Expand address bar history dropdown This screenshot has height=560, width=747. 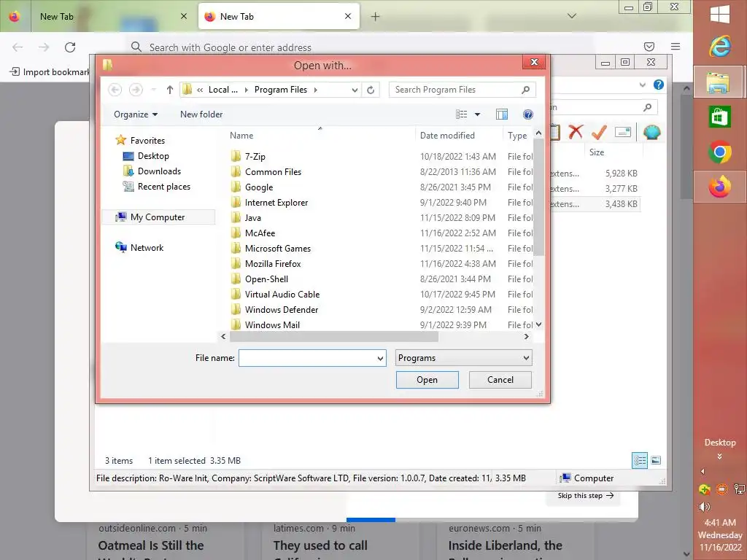tap(355, 90)
